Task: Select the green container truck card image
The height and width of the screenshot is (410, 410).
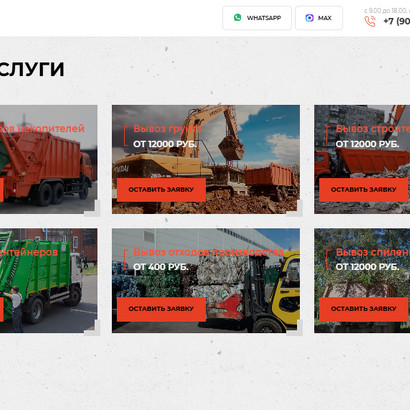Action: click(49, 281)
